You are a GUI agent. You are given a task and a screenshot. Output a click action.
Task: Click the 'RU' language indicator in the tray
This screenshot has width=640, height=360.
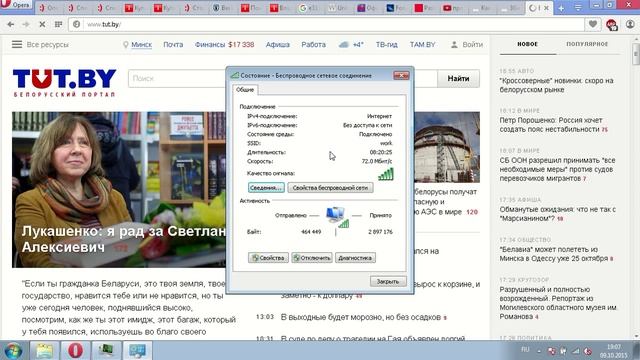point(525,350)
